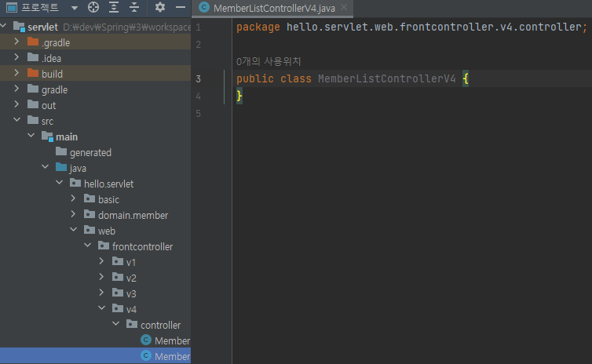Click the collapse all icon
592x364 pixels.
tap(134, 7)
